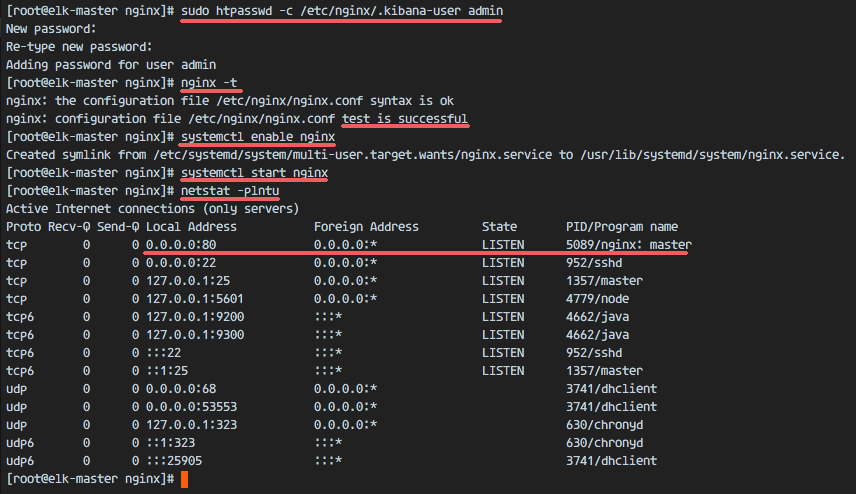
Task: Click the '5089/nginx: master' process entry
Action: tap(628, 245)
